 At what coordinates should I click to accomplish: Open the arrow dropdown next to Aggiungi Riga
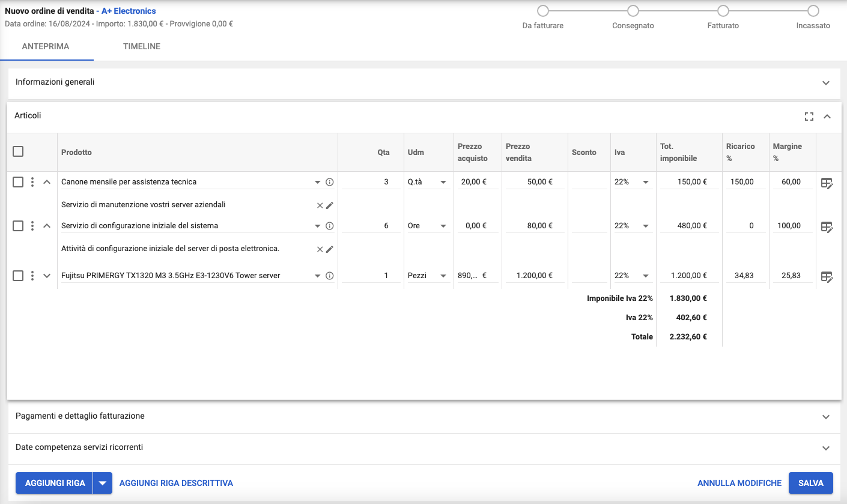(x=103, y=483)
